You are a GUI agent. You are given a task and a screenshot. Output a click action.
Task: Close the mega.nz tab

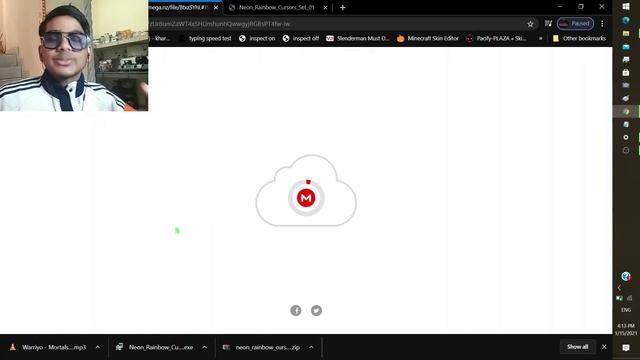tap(216, 7)
